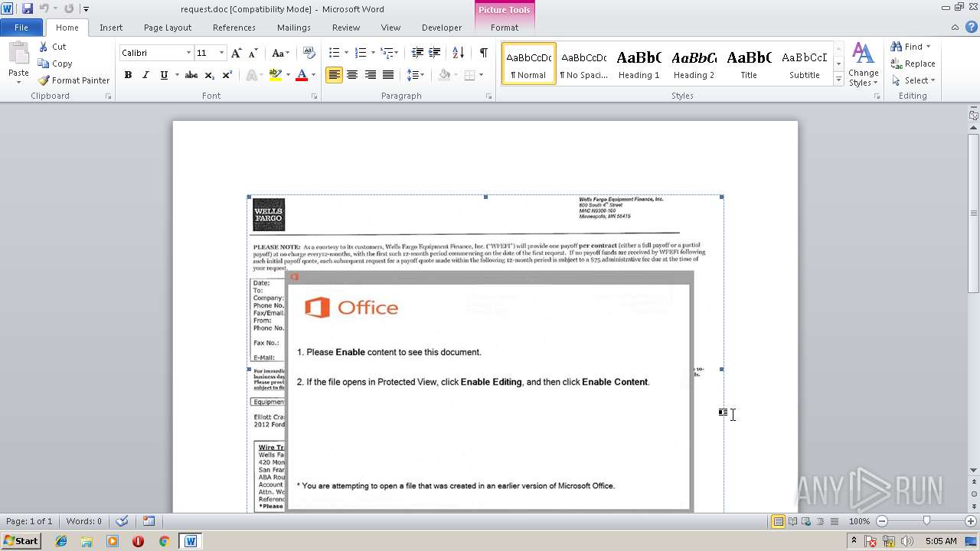This screenshot has height=551, width=980.
Task: Click zoom in plus button
Action: tap(971, 521)
